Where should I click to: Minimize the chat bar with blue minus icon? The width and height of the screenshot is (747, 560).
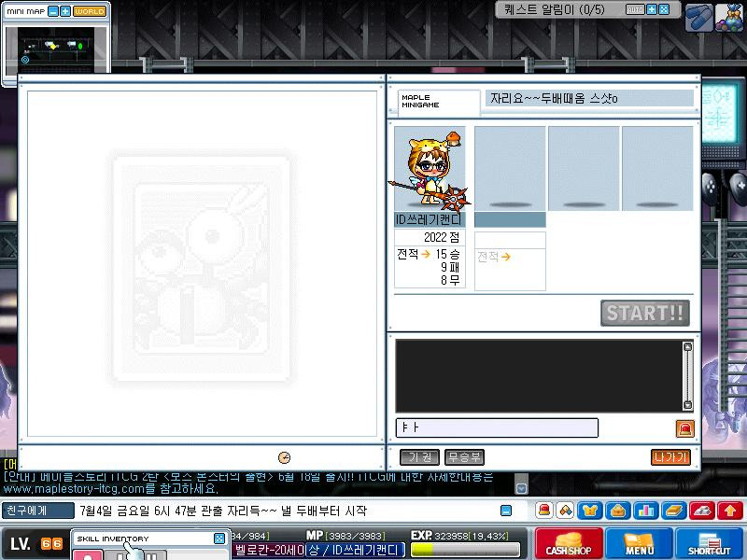(506, 511)
